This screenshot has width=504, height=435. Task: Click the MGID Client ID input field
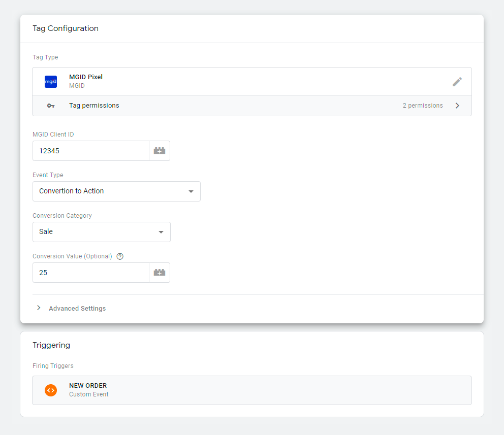[91, 151]
